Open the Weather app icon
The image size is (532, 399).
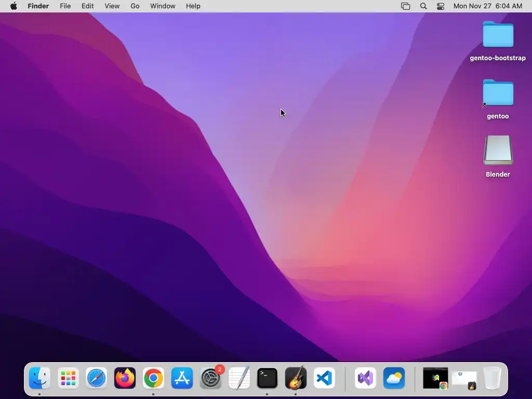click(394, 378)
